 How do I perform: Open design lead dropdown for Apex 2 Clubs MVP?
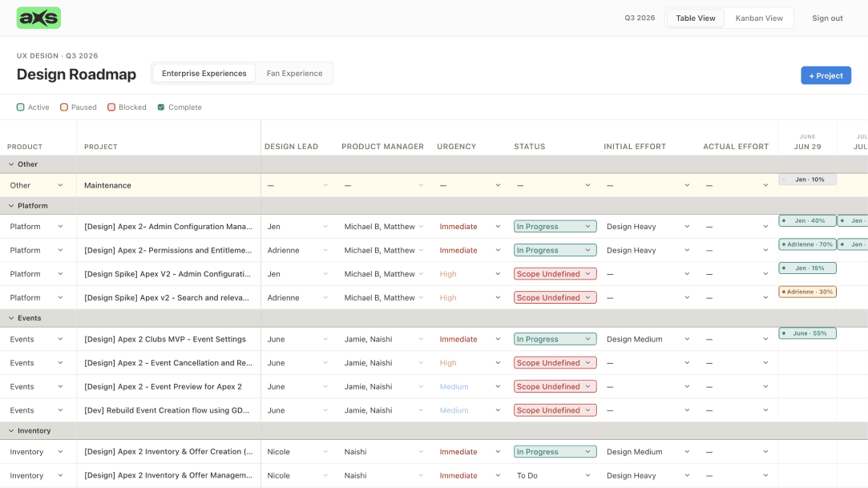tap(298, 339)
